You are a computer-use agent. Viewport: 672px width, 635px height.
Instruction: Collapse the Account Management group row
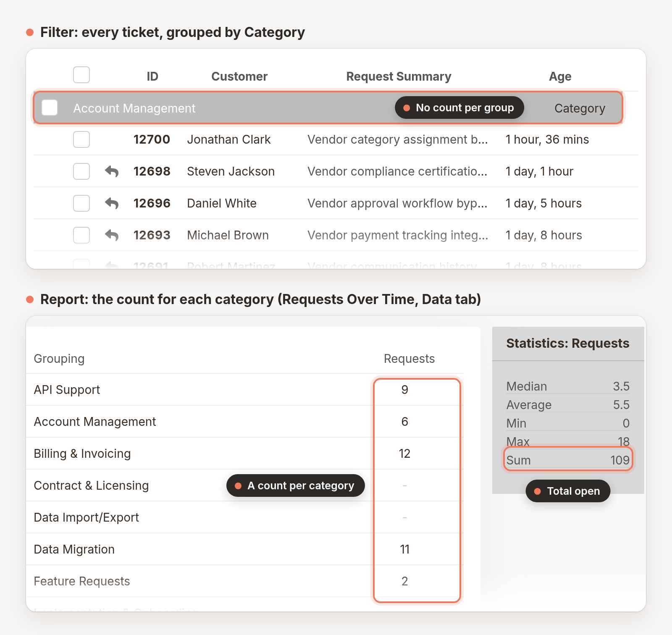pyautogui.click(x=328, y=108)
